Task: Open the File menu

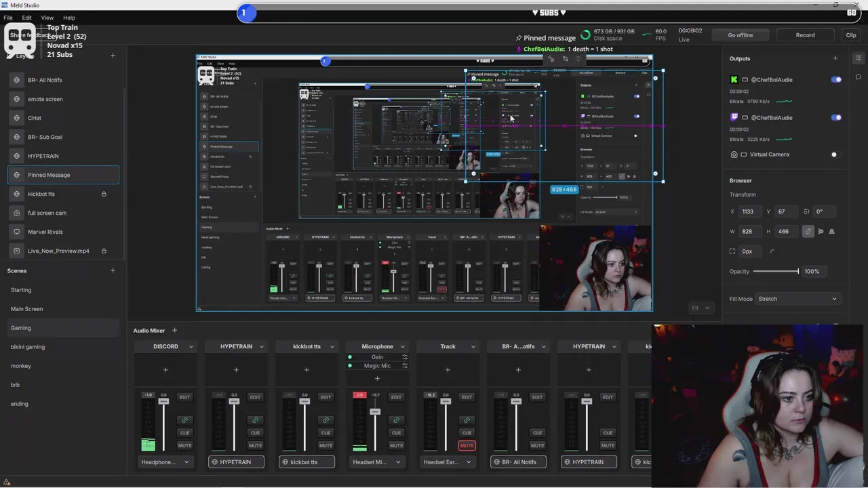Action: [8, 18]
